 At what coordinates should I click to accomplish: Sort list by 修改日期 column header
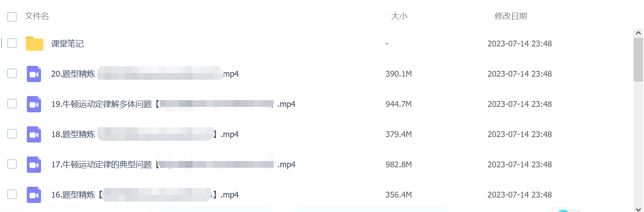tap(511, 16)
